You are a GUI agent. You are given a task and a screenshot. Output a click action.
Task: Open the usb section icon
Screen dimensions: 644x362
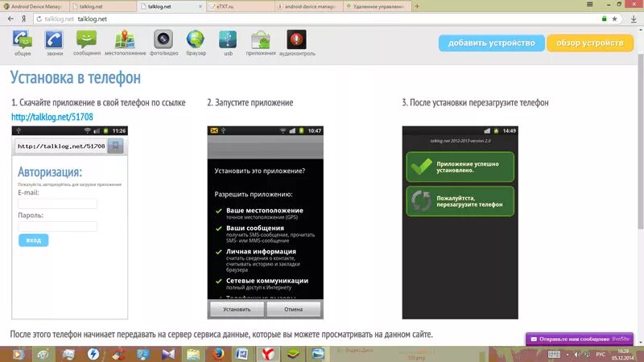click(228, 43)
